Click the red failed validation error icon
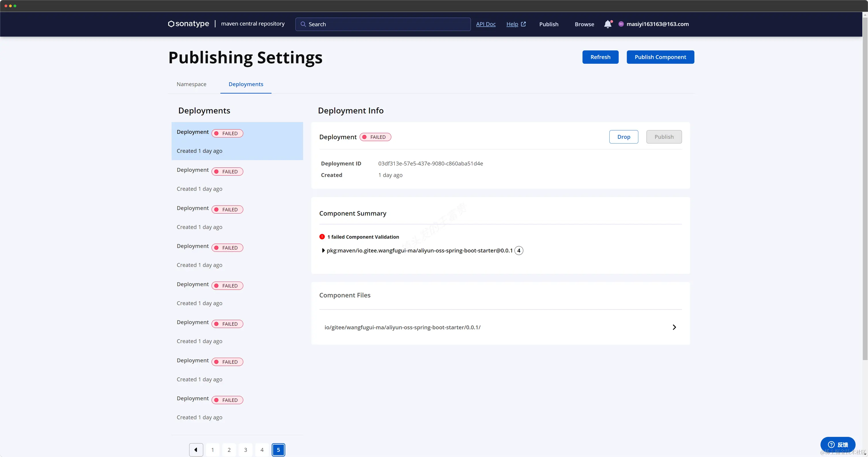Image resolution: width=868 pixels, height=457 pixels. [x=322, y=237]
